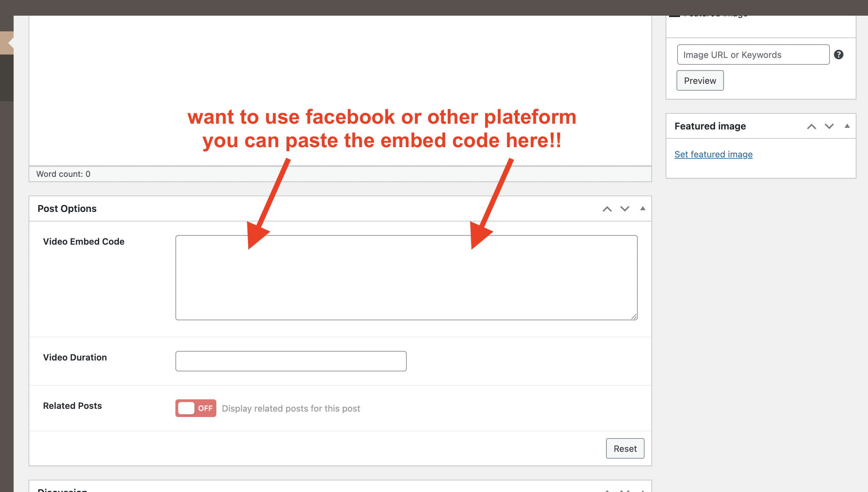
Task: Click the 'Display related posts' label text
Action: 291,408
